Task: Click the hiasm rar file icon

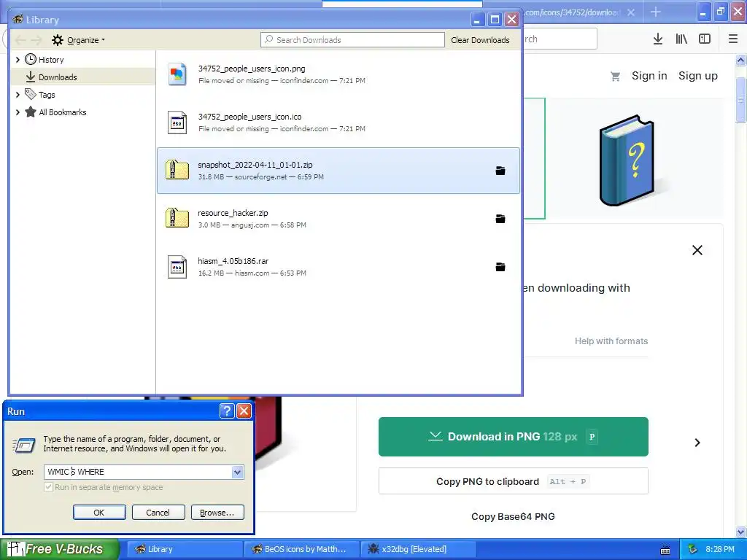Action: 177,267
